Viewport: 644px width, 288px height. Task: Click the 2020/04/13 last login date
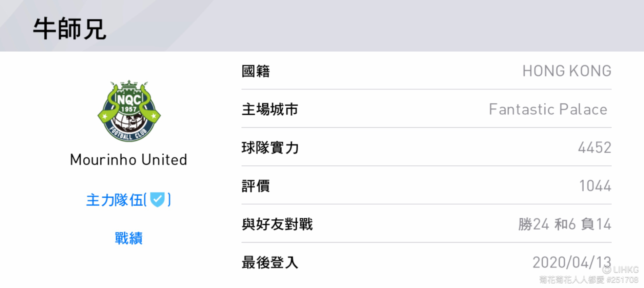pos(572,262)
